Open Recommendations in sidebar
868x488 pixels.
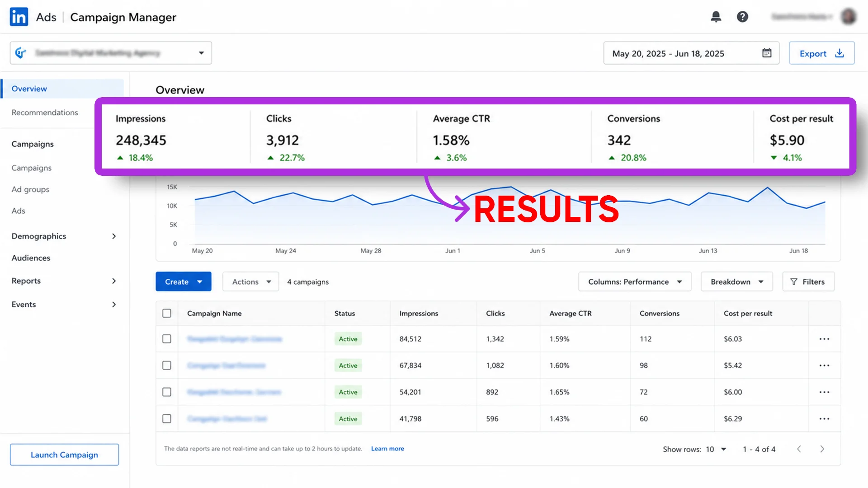45,113
